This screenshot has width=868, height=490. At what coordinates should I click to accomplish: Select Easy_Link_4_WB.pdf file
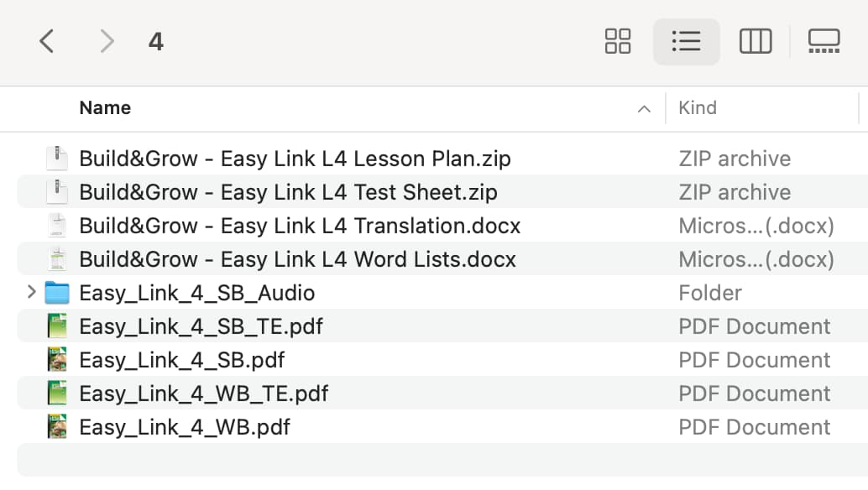pyautogui.click(x=443, y=427)
